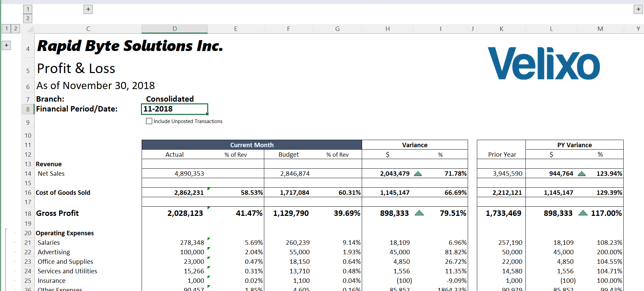Image resolution: width=644 pixels, height=291 pixels.
Task: Select column L header
Action: tap(551, 29)
